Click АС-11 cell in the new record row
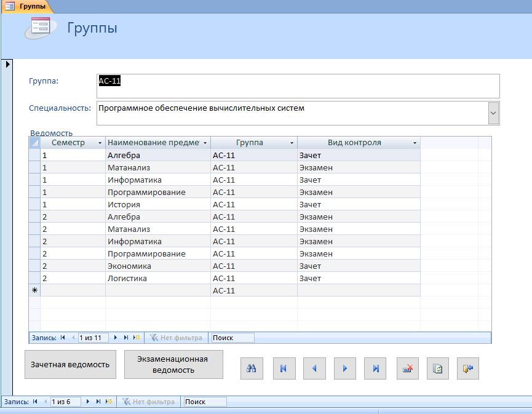Viewport: 532px width, 414px height. [254, 290]
